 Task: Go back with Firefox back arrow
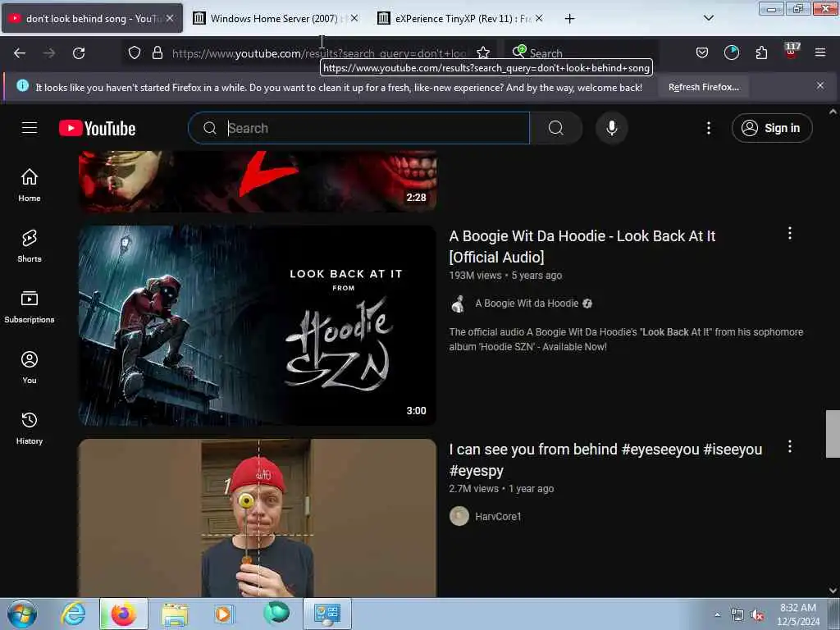20,53
